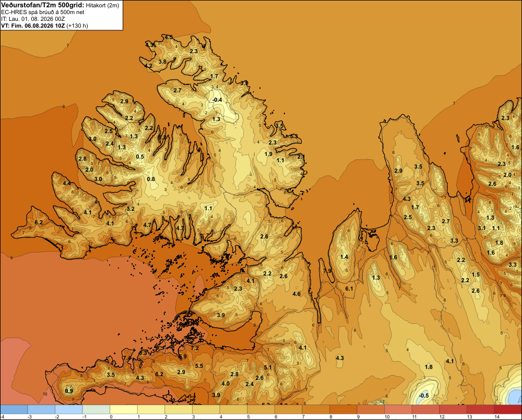Click the '6.1' temperature value

tap(349, 289)
